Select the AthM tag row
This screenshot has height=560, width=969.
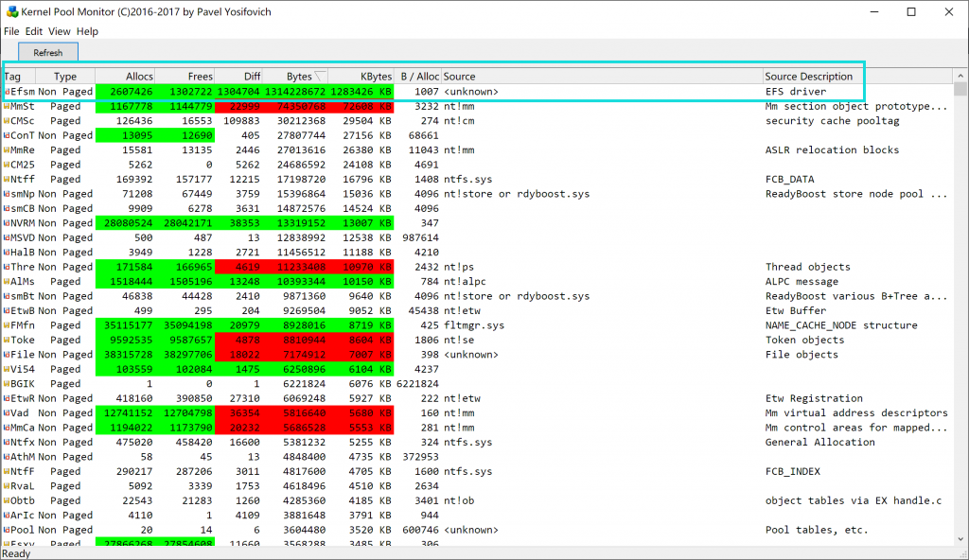coord(478,457)
